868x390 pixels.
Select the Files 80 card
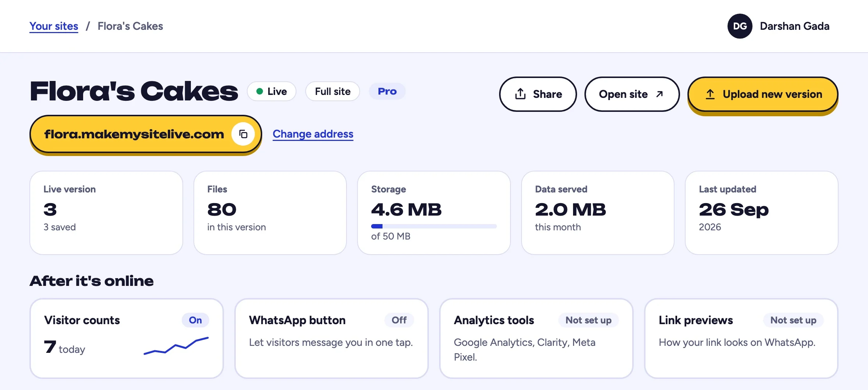point(270,213)
